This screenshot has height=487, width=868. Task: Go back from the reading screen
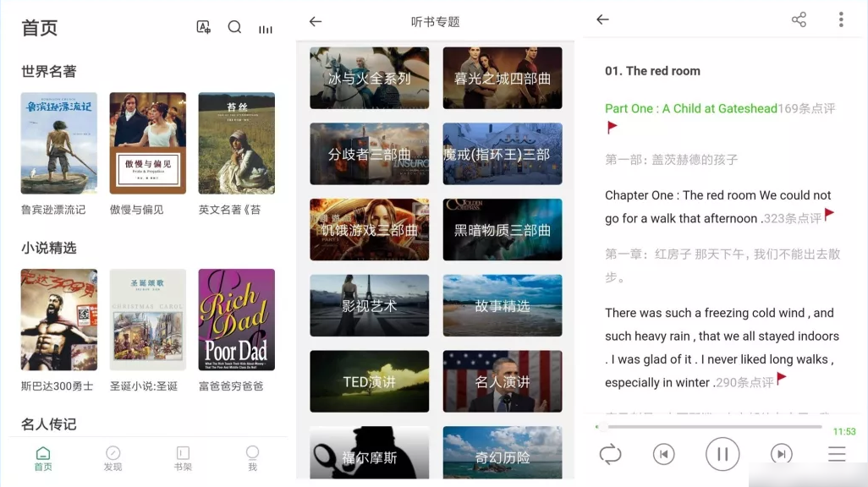coord(603,19)
